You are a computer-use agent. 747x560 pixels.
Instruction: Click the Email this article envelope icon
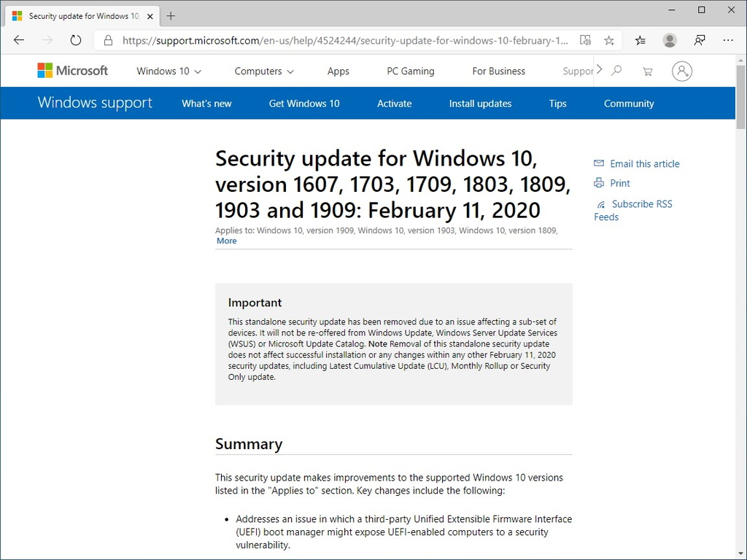[598, 163]
